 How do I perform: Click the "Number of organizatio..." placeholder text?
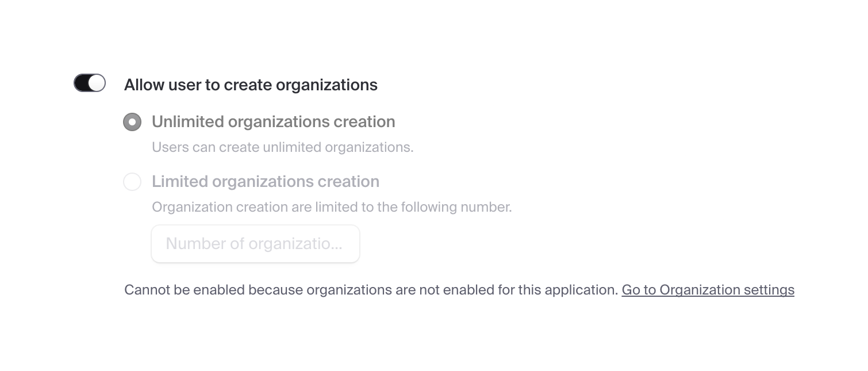(x=254, y=244)
